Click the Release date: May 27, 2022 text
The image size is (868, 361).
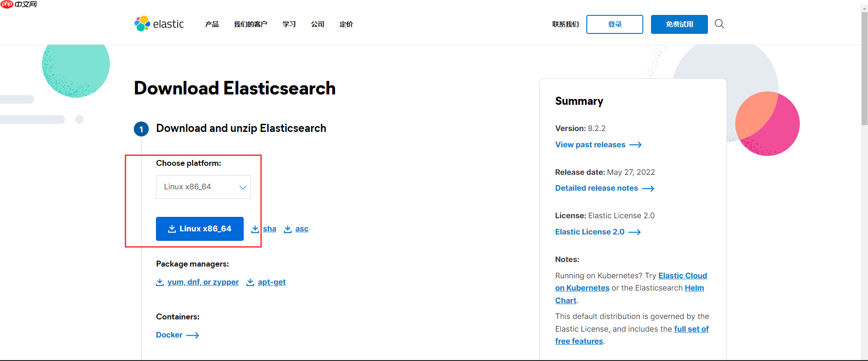tap(605, 173)
